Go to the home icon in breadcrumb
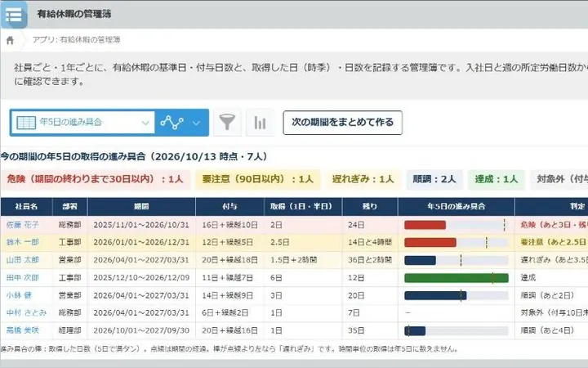The image size is (588, 368). pyautogui.click(x=10, y=40)
